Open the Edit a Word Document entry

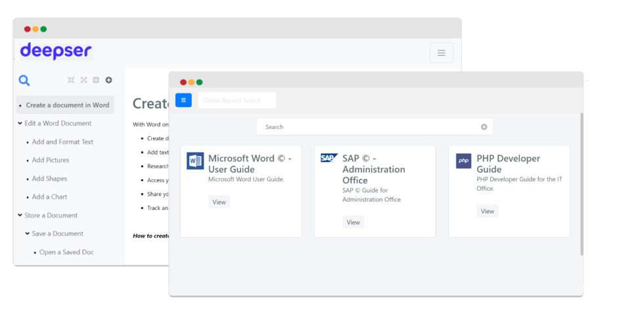(x=58, y=123)
